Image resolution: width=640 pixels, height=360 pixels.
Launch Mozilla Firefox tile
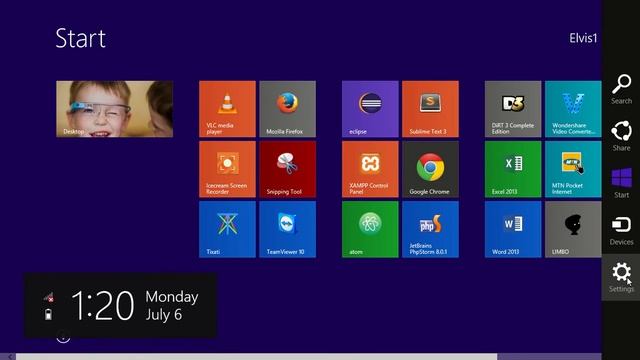(287, 109)
